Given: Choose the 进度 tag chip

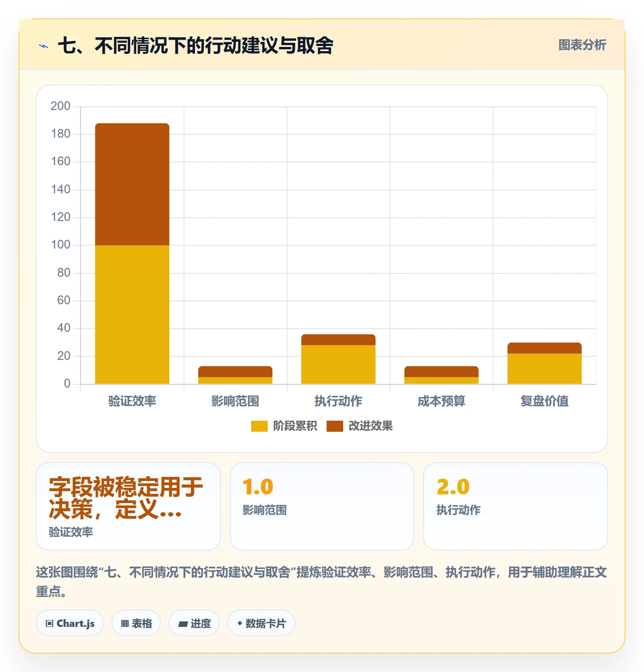Looking at the screenshot, I should (194, 623).
